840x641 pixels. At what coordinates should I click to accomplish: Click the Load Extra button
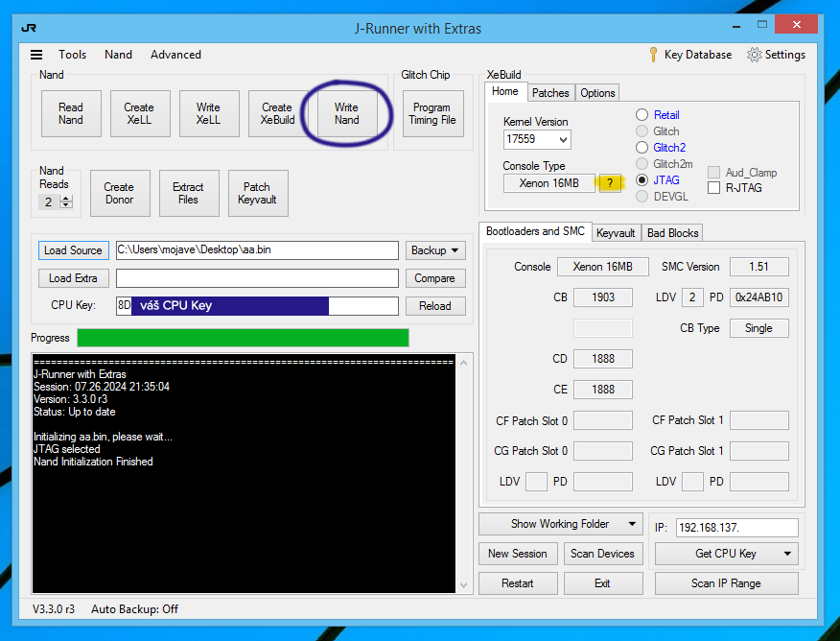tap(74, 278)
